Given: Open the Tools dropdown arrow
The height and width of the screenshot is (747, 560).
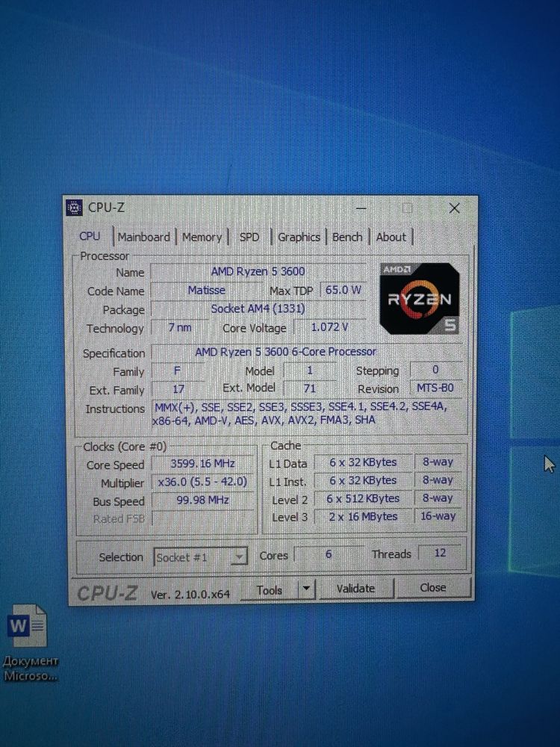Looking at the screenshot, I should click(x=306, y=589).
